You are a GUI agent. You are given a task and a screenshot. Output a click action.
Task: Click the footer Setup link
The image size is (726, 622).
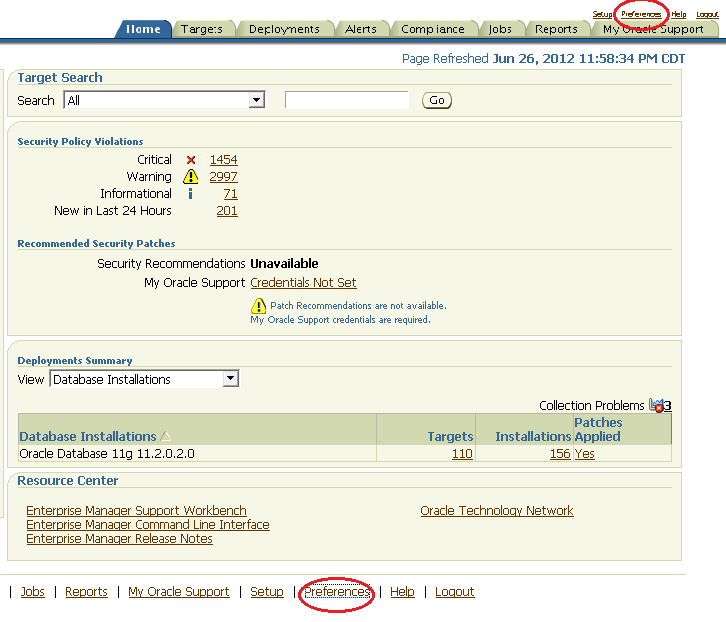click(x=267, y=592)
